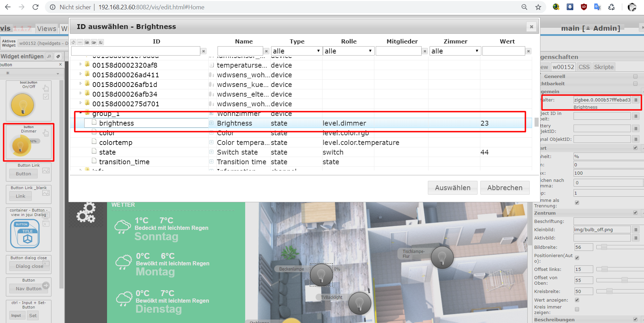
Task: Open the Rolle filter dropdown
Action: pyautogui.click(x=348, y=51)
